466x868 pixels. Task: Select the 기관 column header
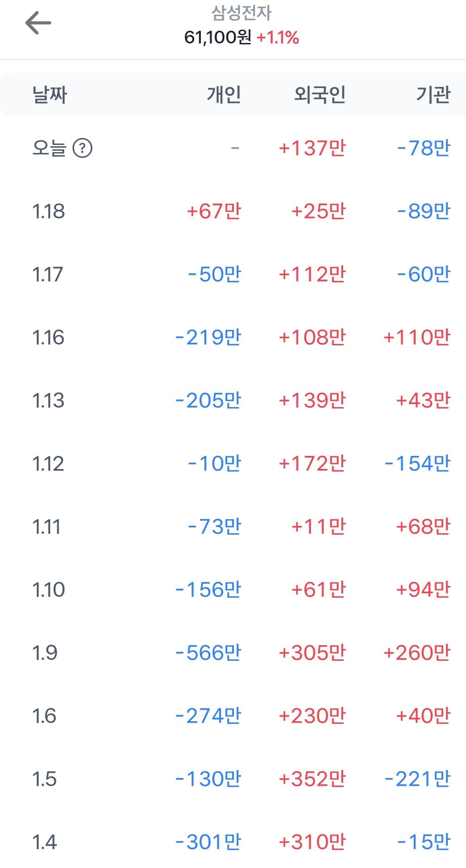click(x=433, y=95)
